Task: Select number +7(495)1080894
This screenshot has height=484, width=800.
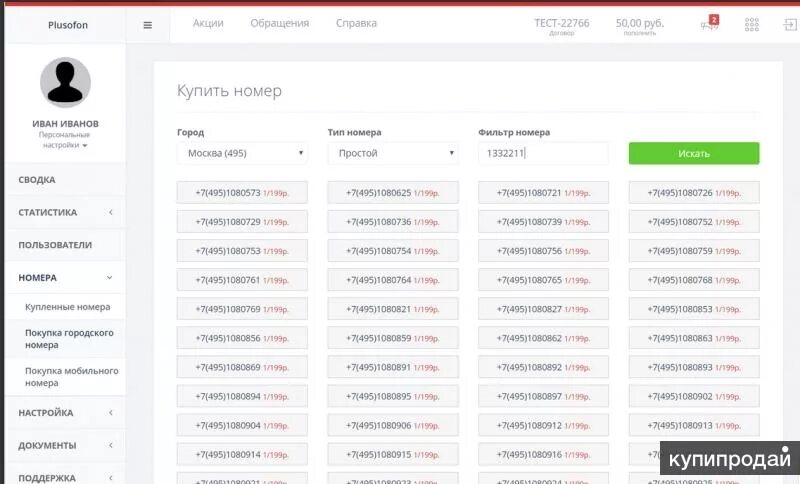Action: click(242, 396)
